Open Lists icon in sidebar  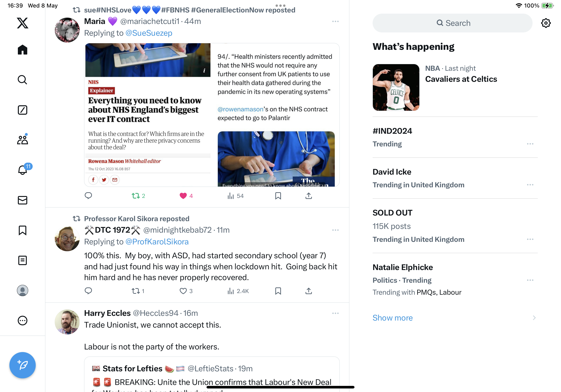tap(23, 260)
